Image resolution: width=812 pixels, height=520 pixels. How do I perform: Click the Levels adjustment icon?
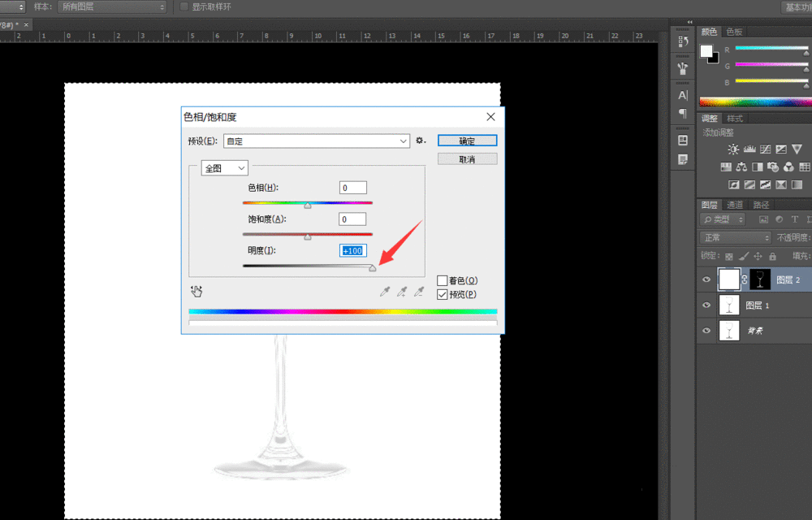tap(750, 149)
